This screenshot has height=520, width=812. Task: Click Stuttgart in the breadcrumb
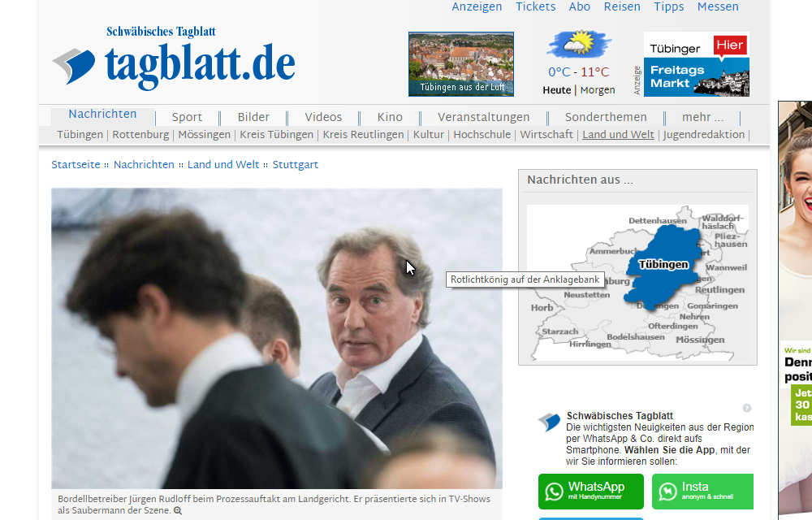coord(296,165)
